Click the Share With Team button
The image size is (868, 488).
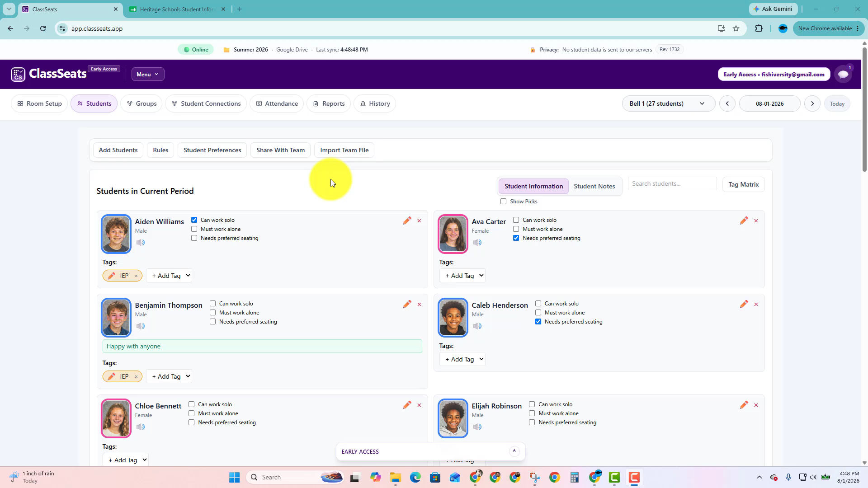(x=280, y=150)
